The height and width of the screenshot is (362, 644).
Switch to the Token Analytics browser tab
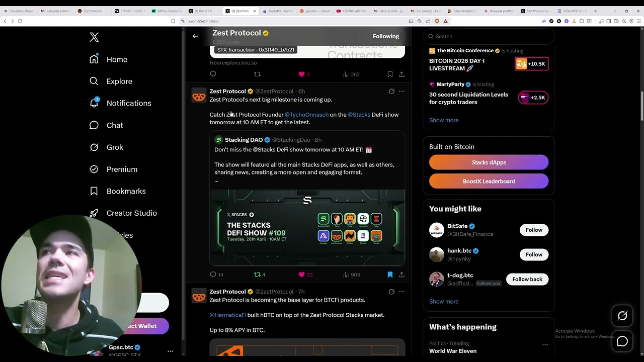464,11
